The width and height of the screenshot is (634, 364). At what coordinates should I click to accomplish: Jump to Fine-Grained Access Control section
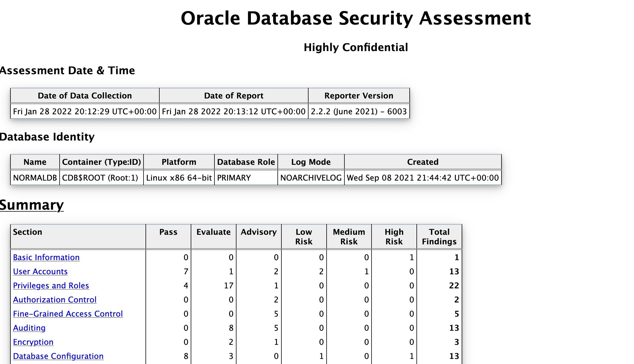pos(68,314)
